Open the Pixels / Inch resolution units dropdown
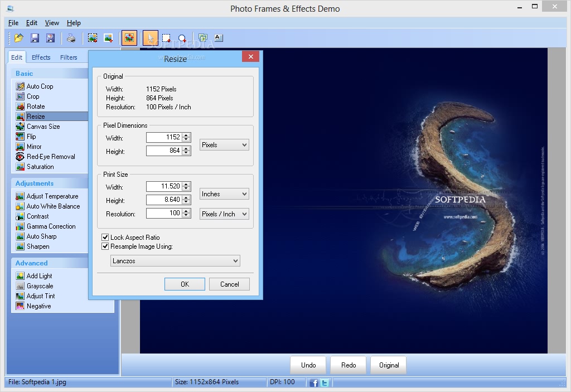This screenshot has width=571, height=392. [224, 214]
